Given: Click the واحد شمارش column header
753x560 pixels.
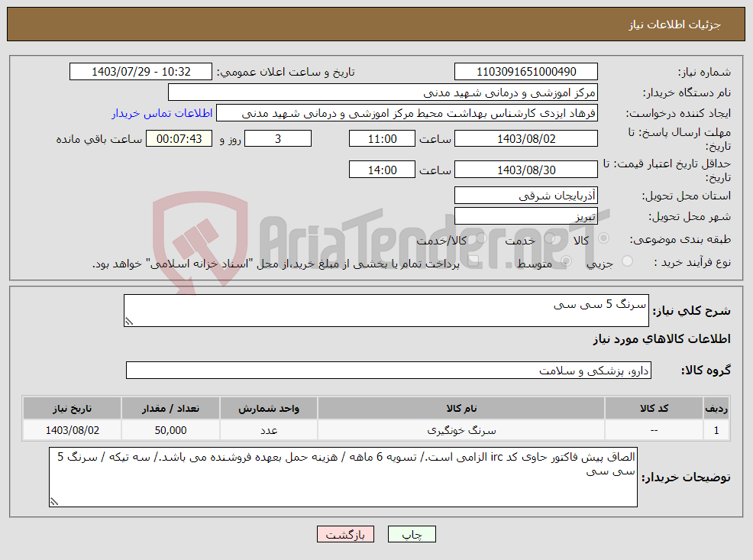Looking at the screenshot, I should click(x=269, y=408).
